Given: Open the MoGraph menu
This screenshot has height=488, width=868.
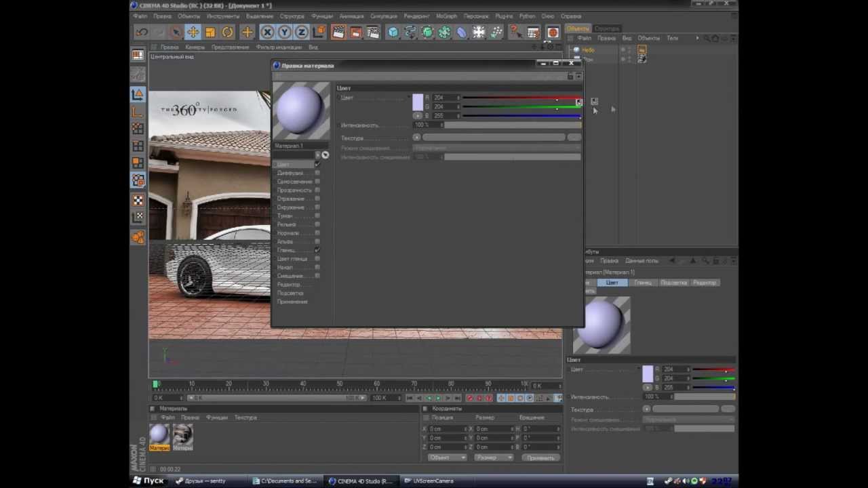Looking at the screenshot, I should click(x=446, y=16).
